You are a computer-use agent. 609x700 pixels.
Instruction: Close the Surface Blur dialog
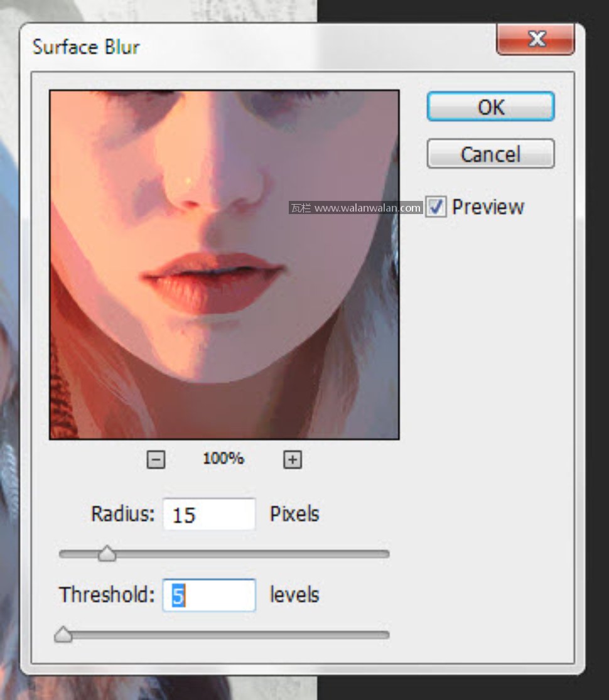(x=535, y=40)
